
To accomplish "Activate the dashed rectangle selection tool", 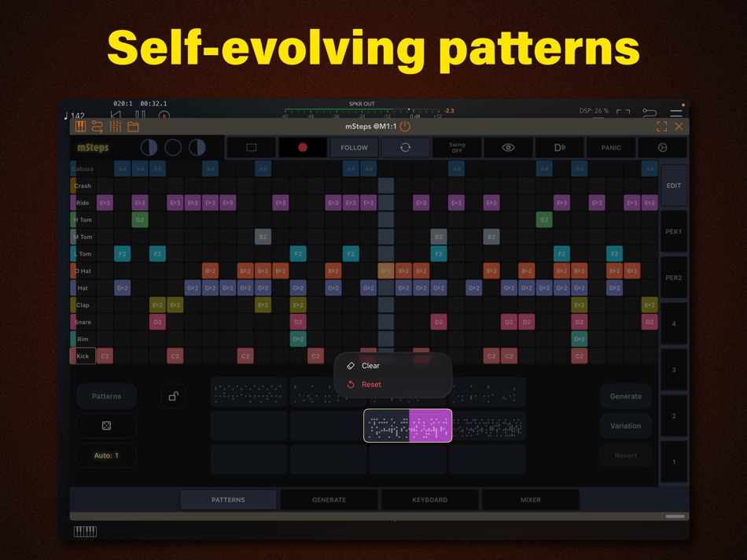I will coord(251,148).
